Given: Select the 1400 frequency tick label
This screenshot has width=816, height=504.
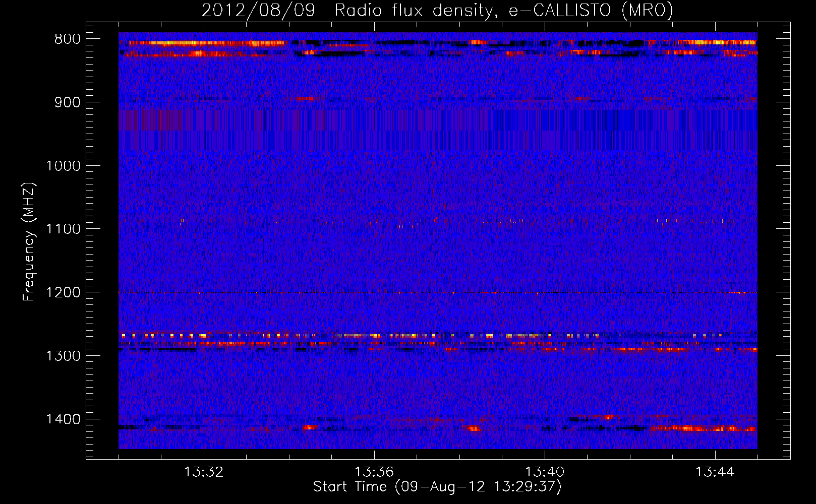Looking at the screenshot, I should tap(63, 419).
